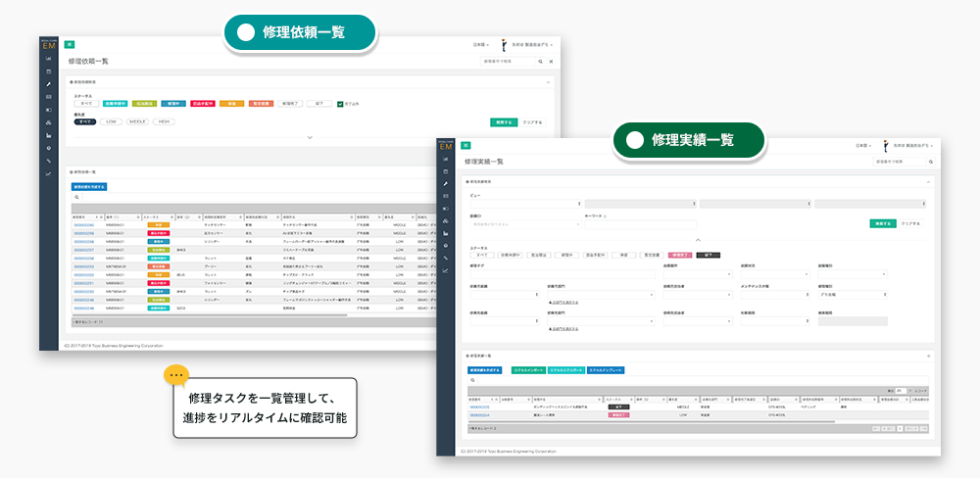Image resolution: width=980 pixels, height=478 pixels.
Task: Sort by the ステータス column in the left table
Action: 158,216
